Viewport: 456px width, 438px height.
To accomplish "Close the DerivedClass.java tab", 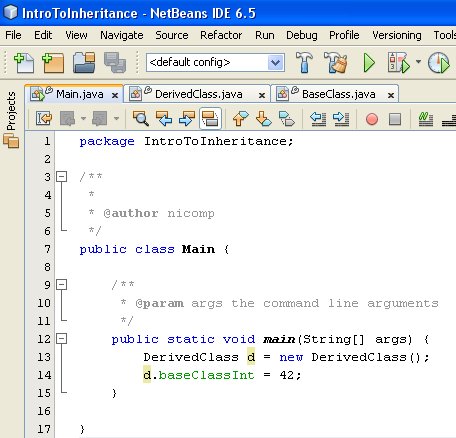I will [x=262, y=95].
